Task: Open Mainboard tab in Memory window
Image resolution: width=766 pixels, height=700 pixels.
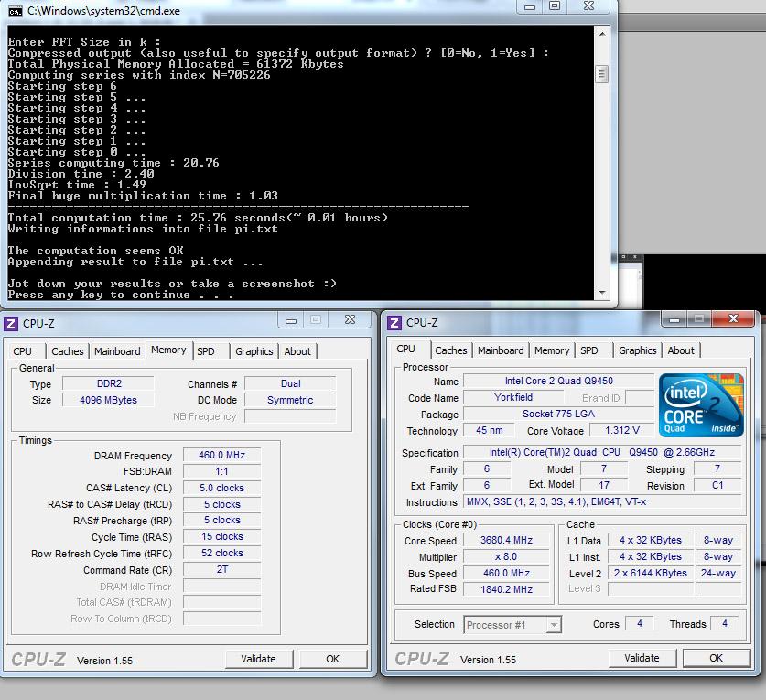Action: [117, 351]
